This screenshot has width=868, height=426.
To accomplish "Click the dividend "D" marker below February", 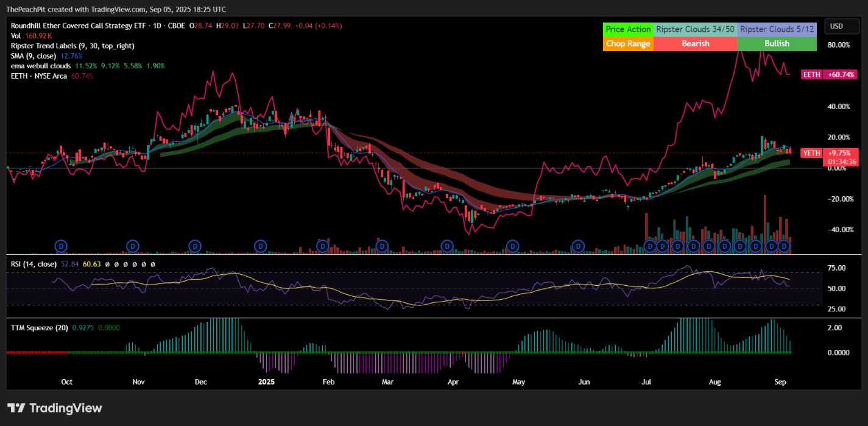I will (x=323, y=246).
